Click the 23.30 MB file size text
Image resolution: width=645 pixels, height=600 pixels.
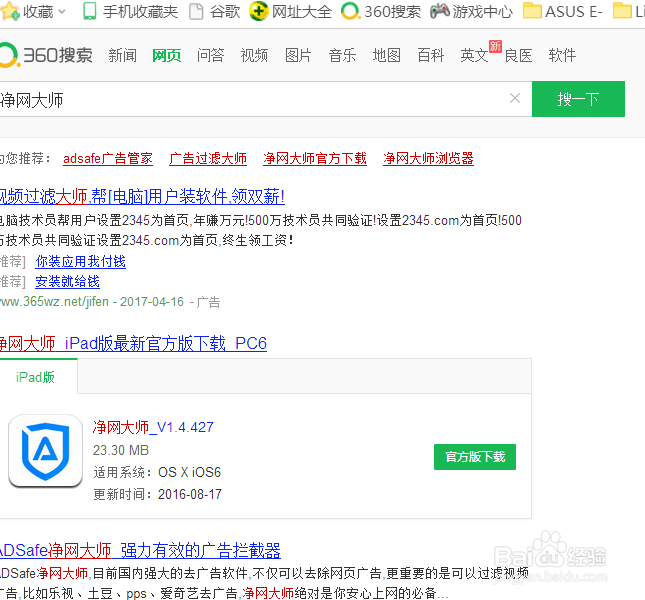[x=121, y=450]
